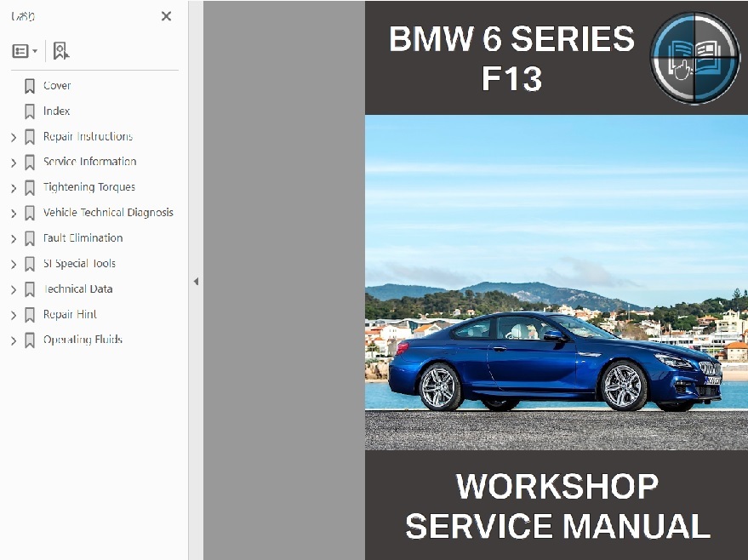Screen dimensions: 748x560
Task: Collapse the side panel with the arrow handle
Action: (196, 282)
